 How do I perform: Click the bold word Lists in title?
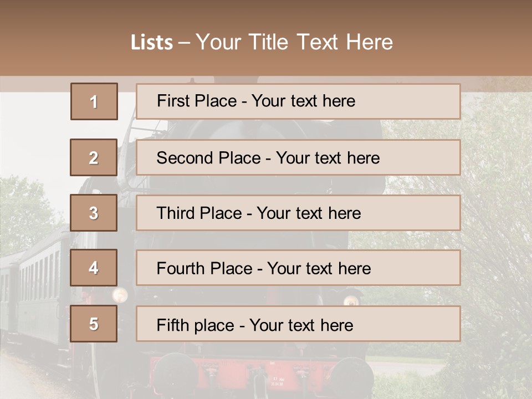[x=152, y=43]
